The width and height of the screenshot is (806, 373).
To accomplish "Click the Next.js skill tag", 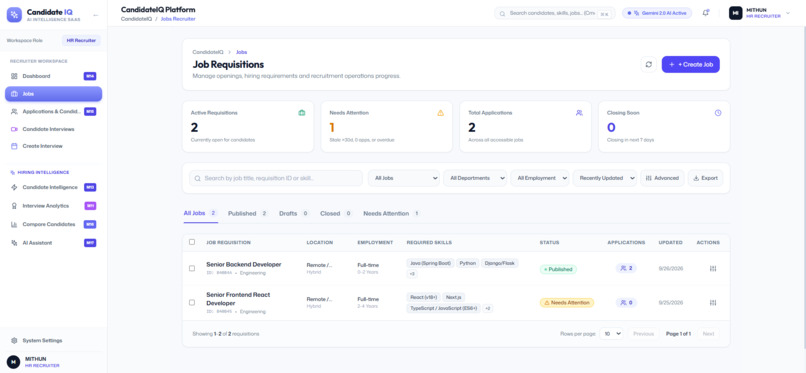I will [453, 297].
